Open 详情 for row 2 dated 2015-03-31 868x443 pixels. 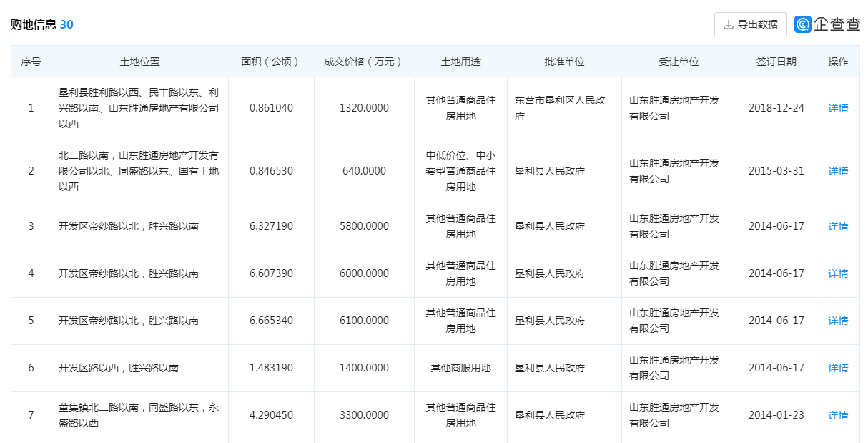[x=838, y=171]
